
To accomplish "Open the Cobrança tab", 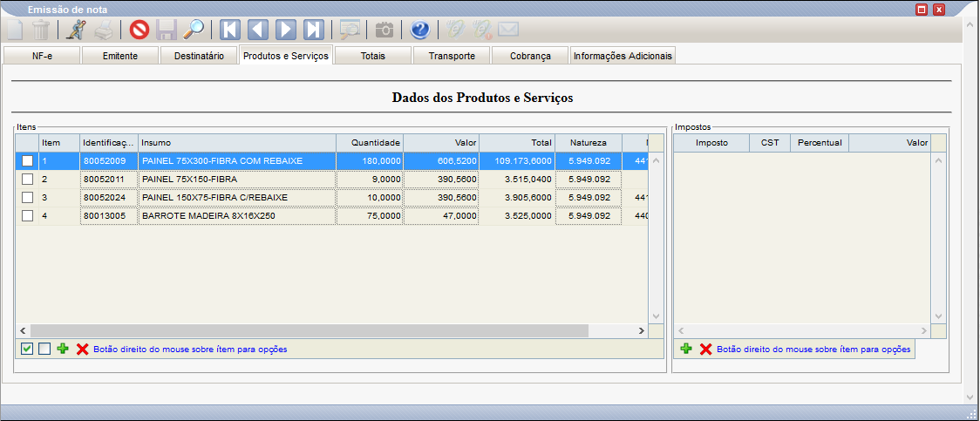I will click(x=530, y=56).
